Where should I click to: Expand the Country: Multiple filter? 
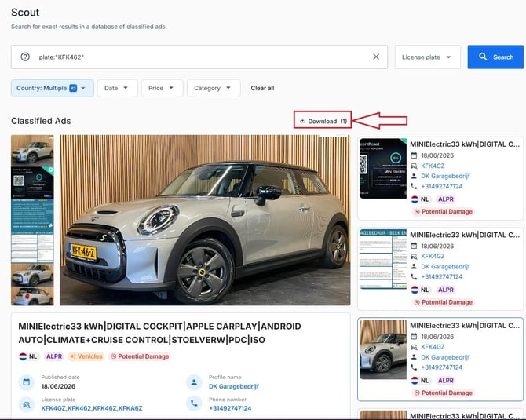[x=53, y=88]
